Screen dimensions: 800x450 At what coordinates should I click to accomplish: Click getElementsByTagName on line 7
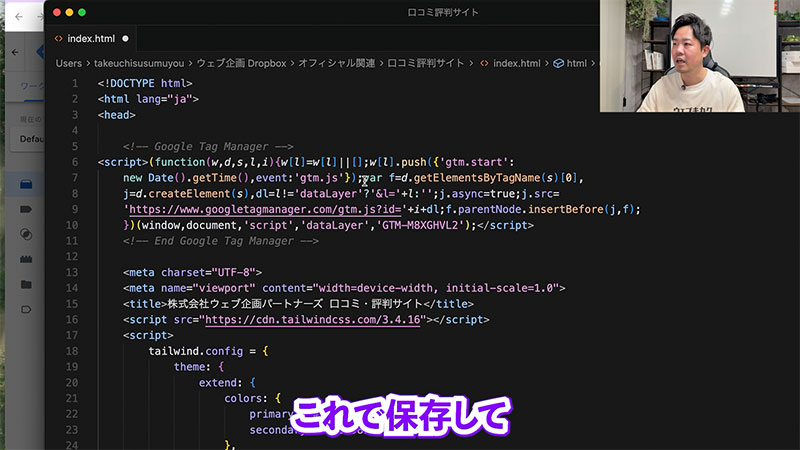[477, 178]
